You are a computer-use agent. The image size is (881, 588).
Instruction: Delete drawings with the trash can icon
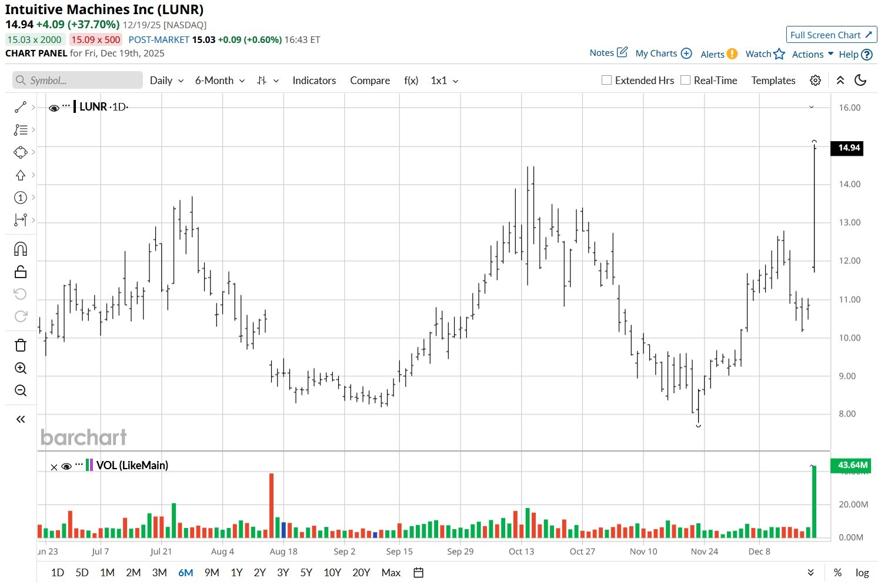pyautogui.click(x=21, y=345)
